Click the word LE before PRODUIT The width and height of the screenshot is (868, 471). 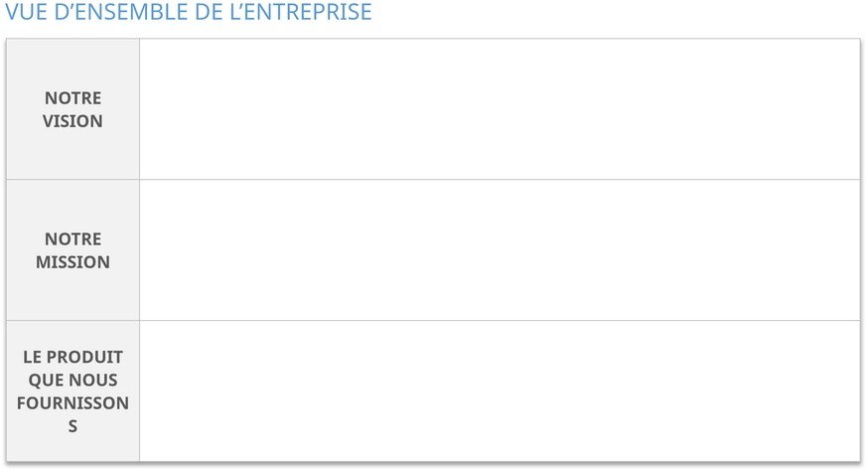point(32,357)
